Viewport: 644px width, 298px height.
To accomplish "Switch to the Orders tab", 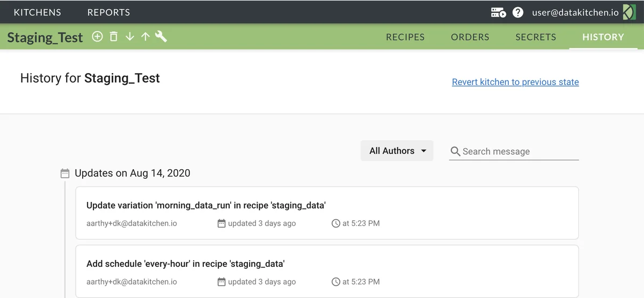I will point(470,37).
